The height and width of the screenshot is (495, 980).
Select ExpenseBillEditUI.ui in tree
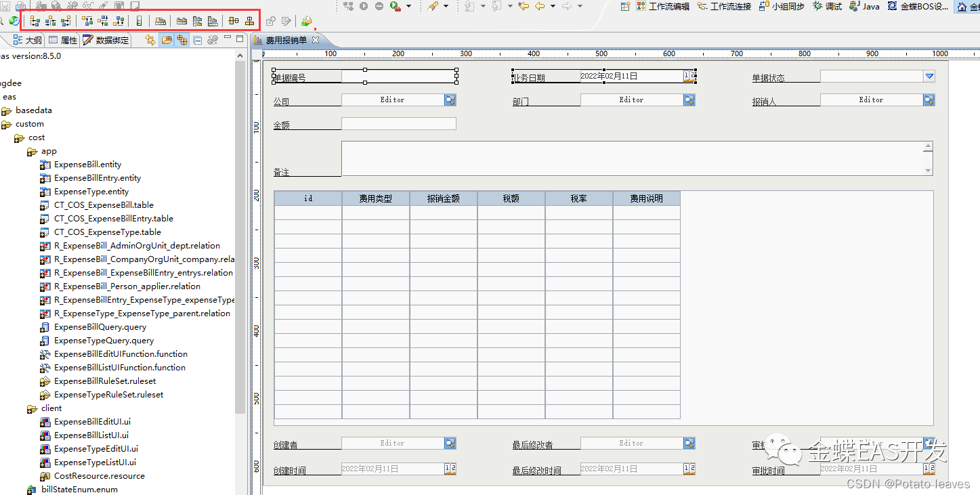pyautogui.click(x=91, y=422)
